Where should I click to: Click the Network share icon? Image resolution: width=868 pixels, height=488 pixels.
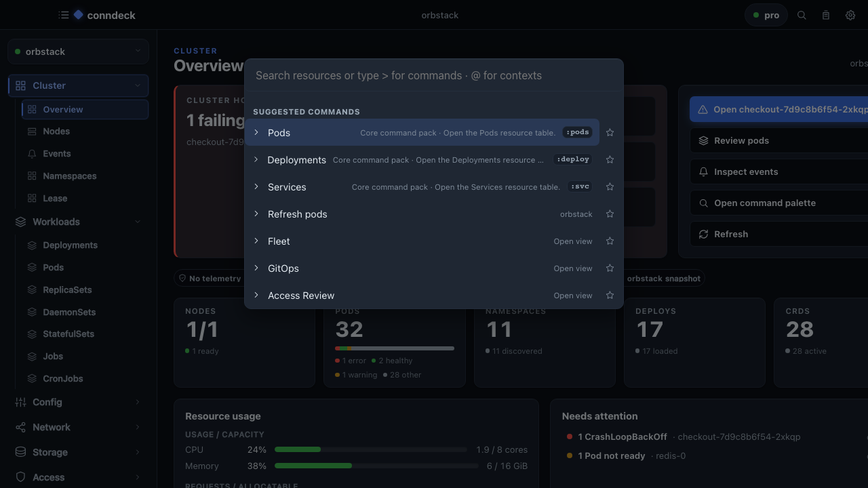[20, 427]
